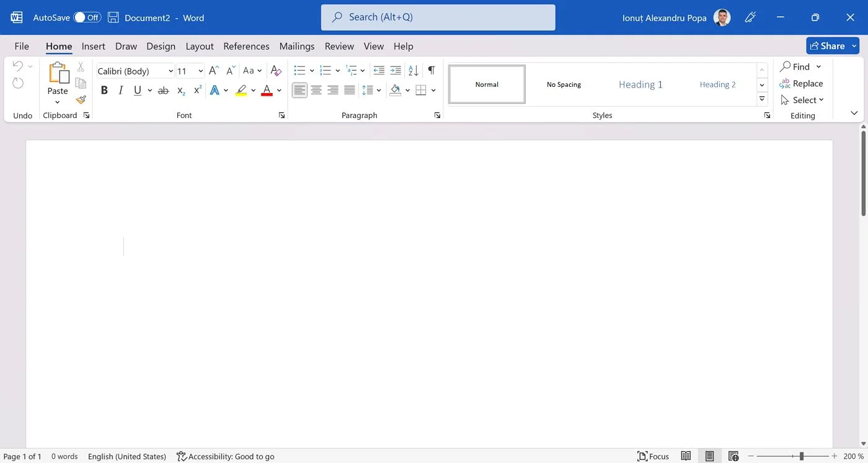Switch to the Design tab

(x=161, y=46)
